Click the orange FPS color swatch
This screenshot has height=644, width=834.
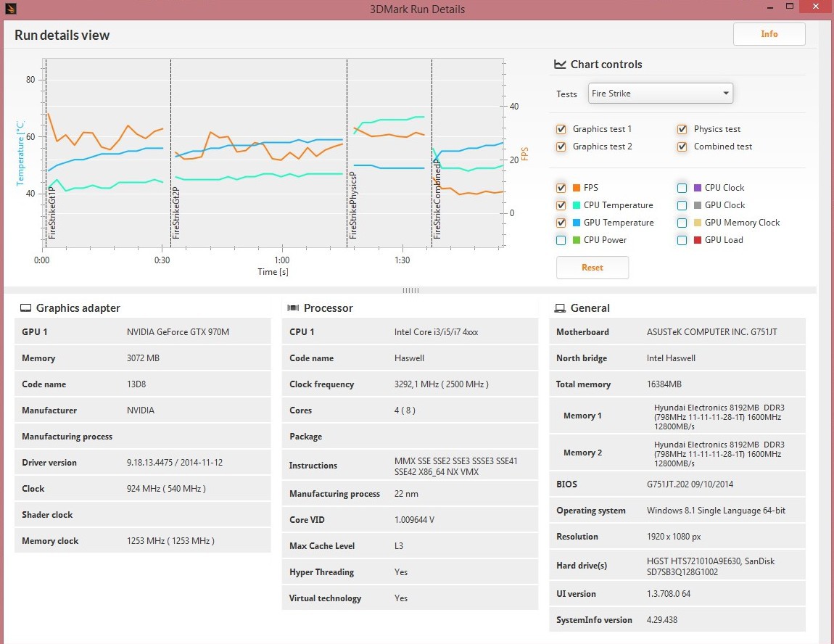tap(576, 188)
